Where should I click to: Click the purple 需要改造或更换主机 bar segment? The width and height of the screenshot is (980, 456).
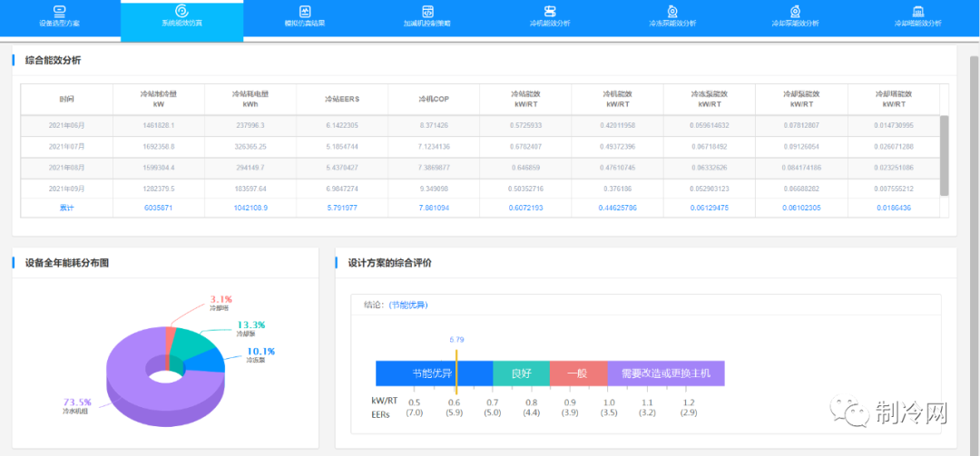click(666, 374)
